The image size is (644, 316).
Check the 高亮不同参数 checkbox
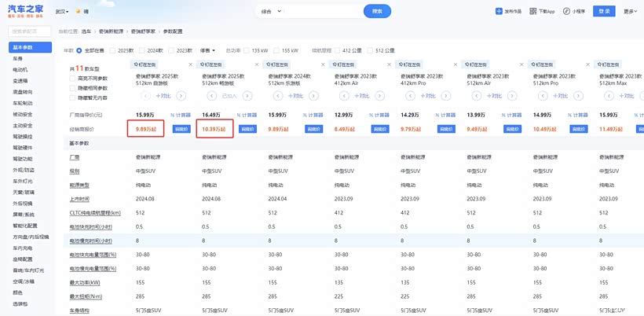point(72,79)
